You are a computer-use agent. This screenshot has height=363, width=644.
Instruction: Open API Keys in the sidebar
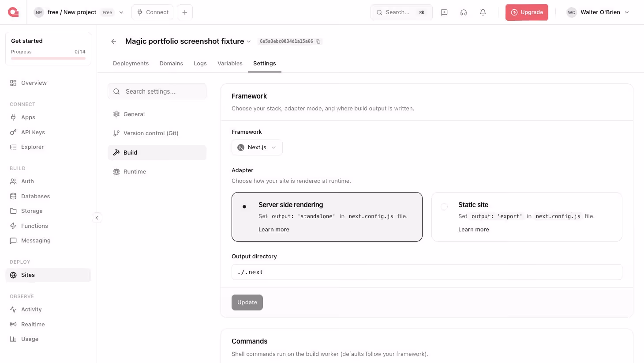(48, 132)
